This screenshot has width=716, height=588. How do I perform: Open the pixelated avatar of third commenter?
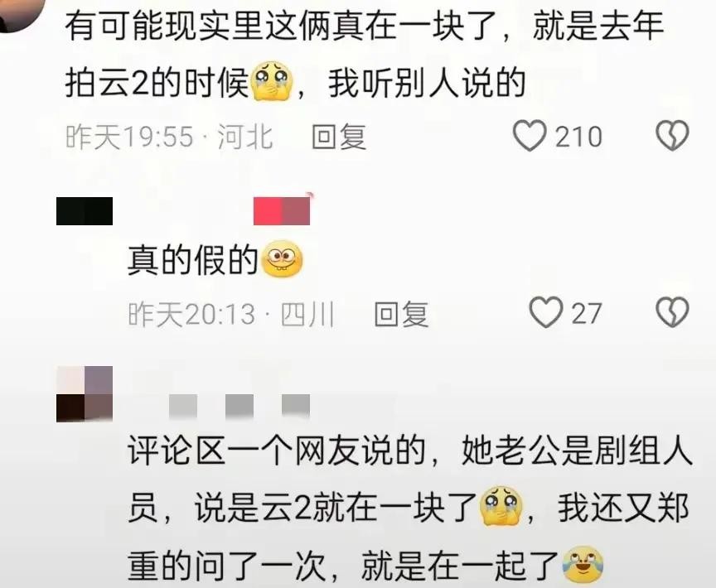[x=85, y=393]
